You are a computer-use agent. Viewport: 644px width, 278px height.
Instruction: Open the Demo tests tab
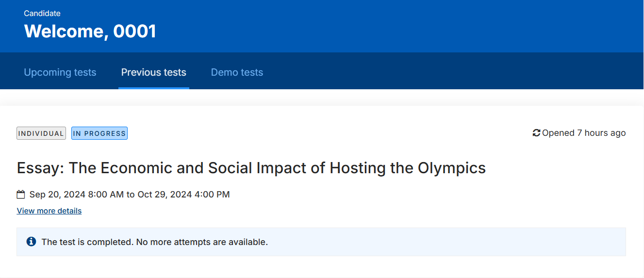(237, 72)
